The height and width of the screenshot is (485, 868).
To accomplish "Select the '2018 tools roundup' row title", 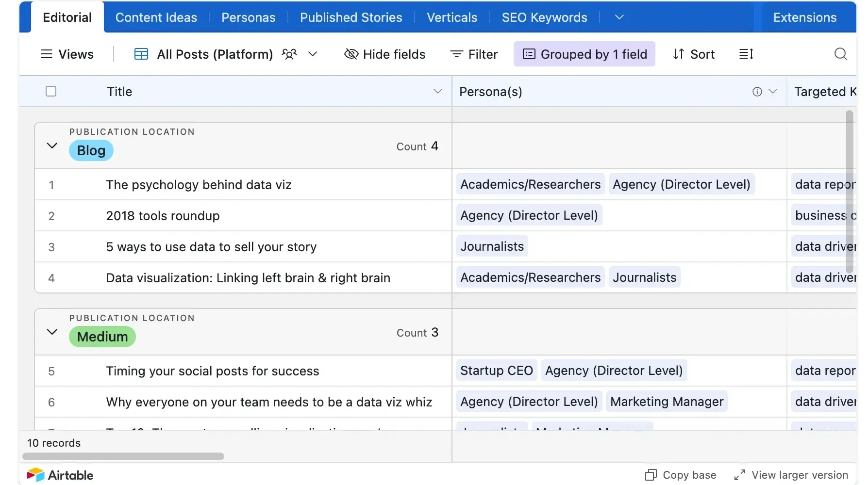I will 163,216.
